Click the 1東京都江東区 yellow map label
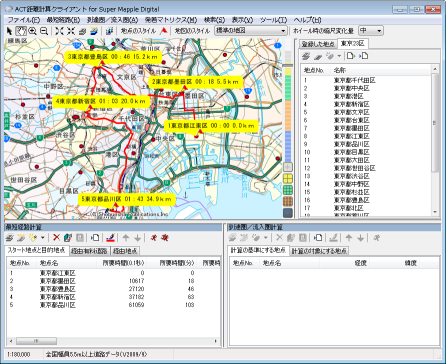446x364 pixels. [211, 126]
